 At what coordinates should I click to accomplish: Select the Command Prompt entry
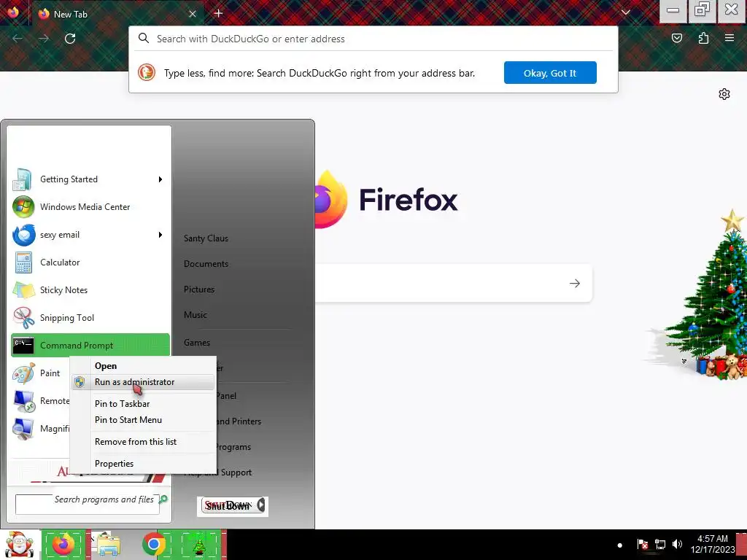pos(90,345)
